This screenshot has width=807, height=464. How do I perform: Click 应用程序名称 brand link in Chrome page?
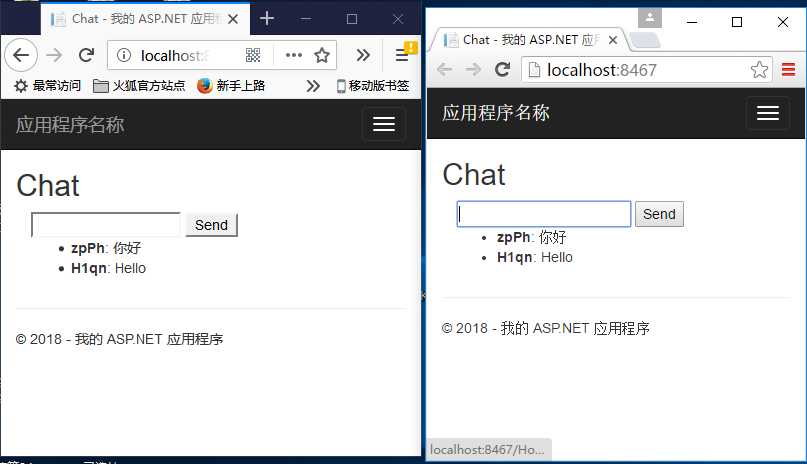(x=496, y=113)
